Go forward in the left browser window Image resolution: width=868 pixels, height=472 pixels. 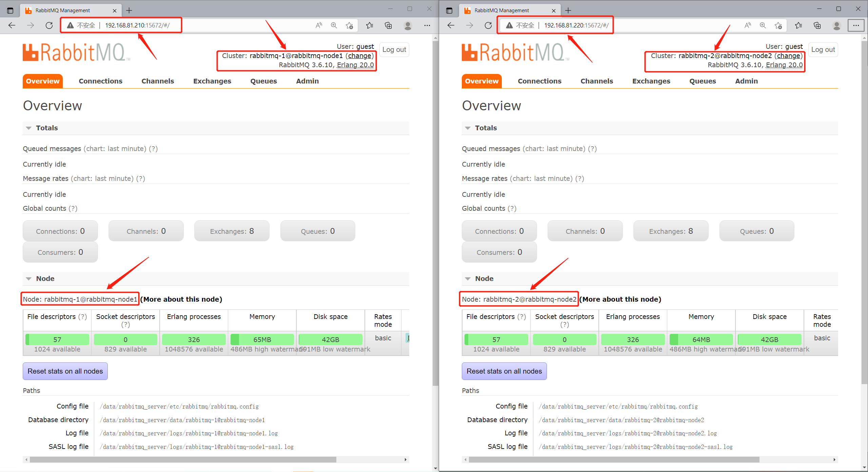click(31, 25)
